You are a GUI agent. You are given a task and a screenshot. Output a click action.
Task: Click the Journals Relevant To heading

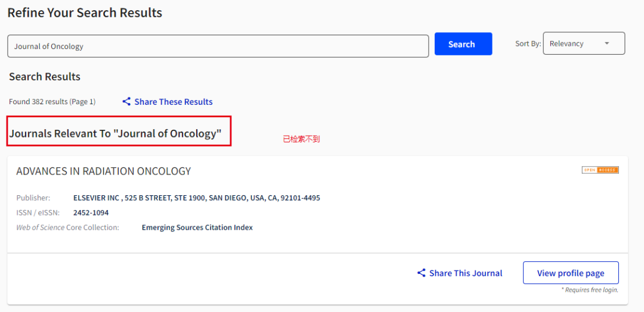[115, 134]
